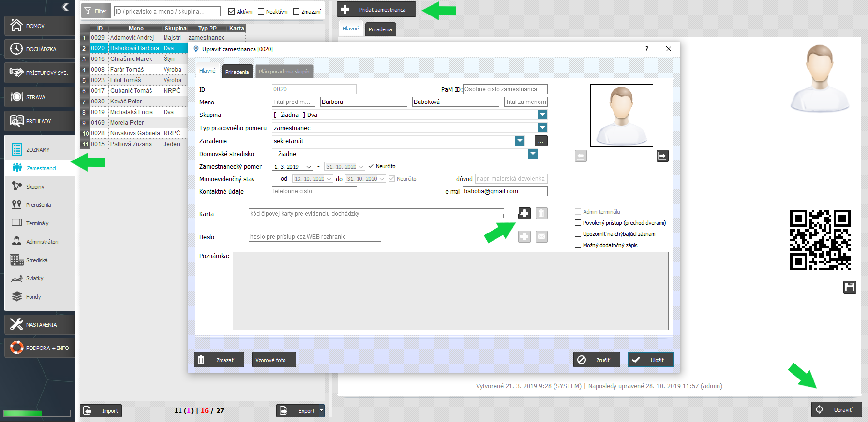Enable the Mimoevidenčný stav od checkbox
The image size is (868, 422).
point(275,178)
